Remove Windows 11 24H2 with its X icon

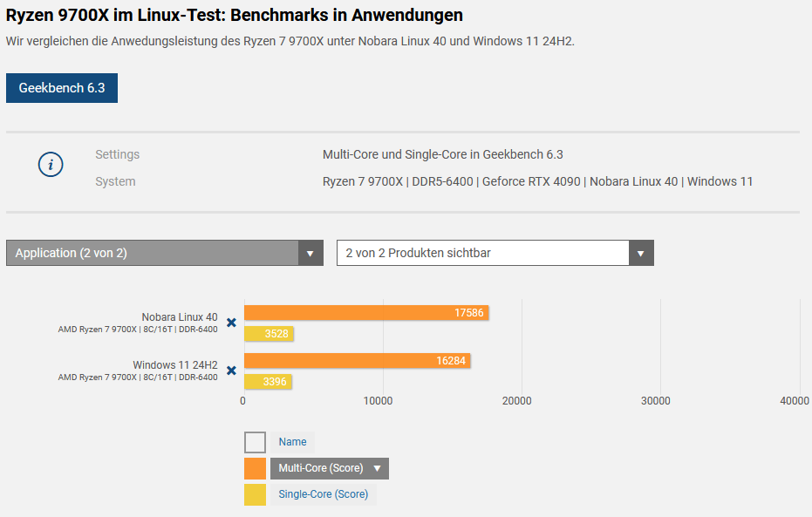click(231, 371)
